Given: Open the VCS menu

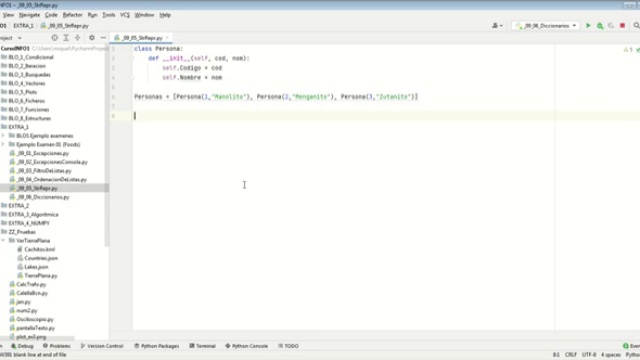Looking at the screenshot, I should 125,15.
